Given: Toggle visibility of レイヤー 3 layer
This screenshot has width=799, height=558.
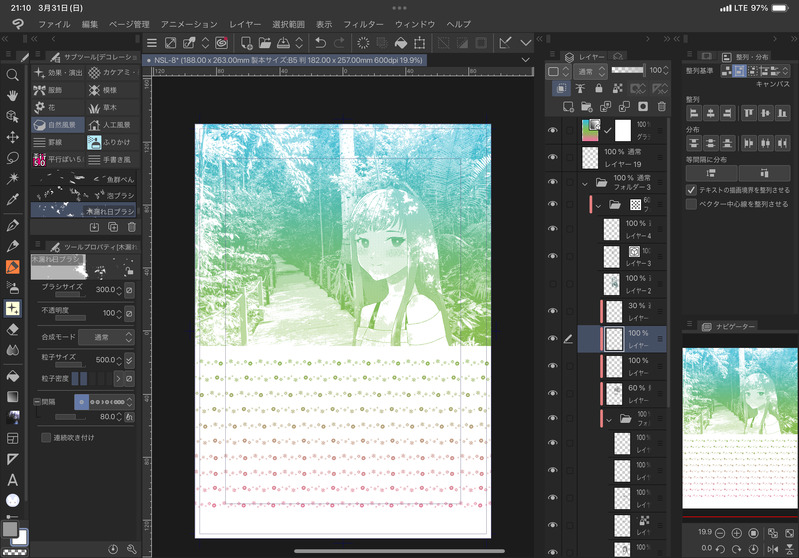Looking at the screenshot, I should click(x=552, y=256).
